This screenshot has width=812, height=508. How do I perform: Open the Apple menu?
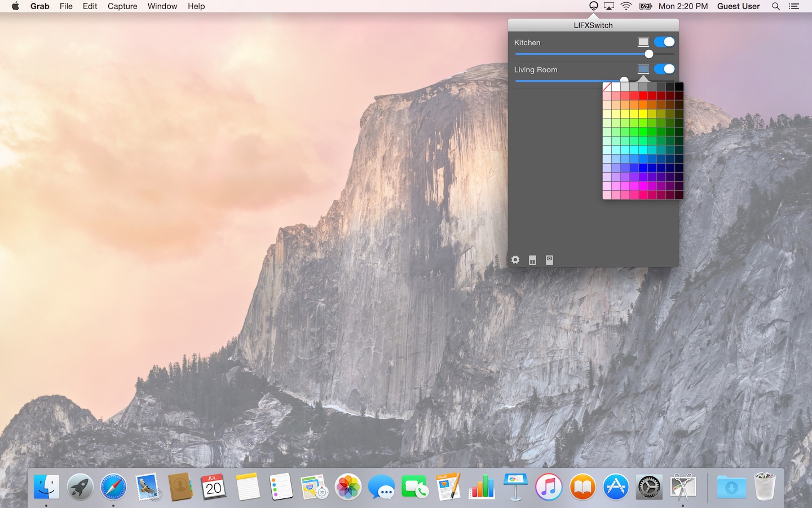(15, 6)
